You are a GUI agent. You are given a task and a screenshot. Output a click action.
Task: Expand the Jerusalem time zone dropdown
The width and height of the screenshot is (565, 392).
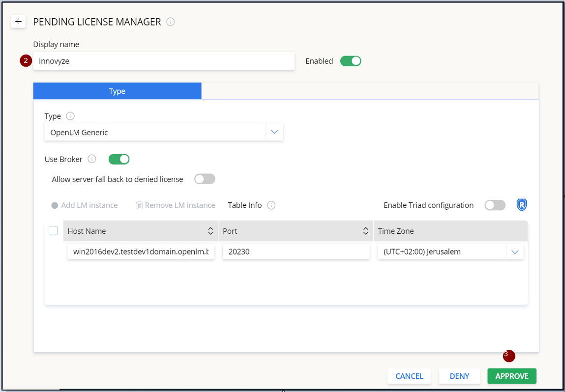(515, 252)
